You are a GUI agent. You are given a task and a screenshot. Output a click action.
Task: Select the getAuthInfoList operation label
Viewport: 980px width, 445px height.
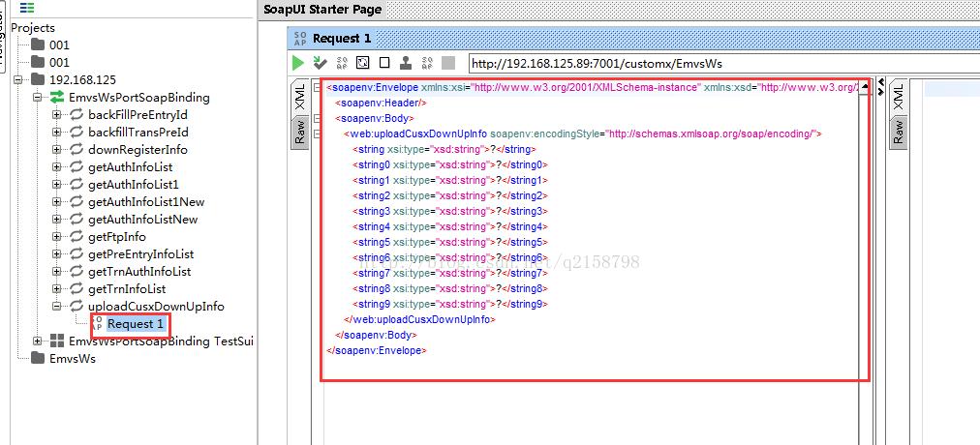(x=131, y=166)
